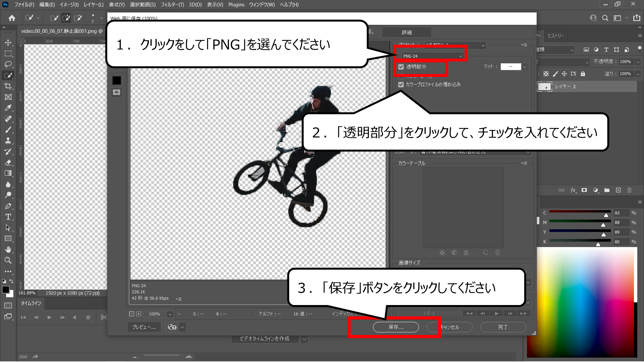The height and width of the screenshot is (362, 644).
Task: Select the Blur tool
Action: (8, 184)
